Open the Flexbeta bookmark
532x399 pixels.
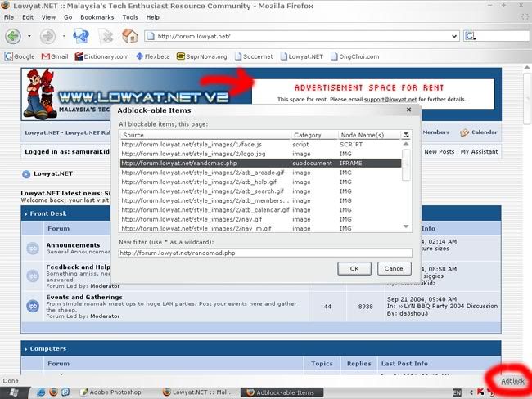pyautogui.click(x=153, y=56)
